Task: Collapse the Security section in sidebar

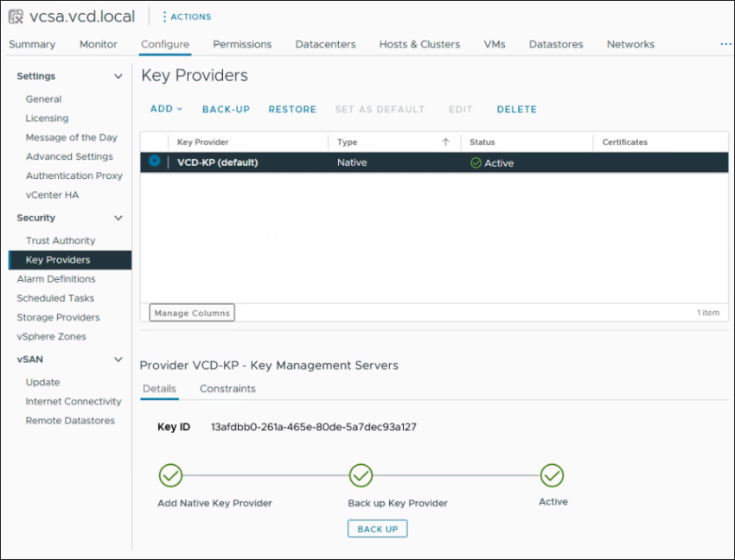Action: coord(118,219)
